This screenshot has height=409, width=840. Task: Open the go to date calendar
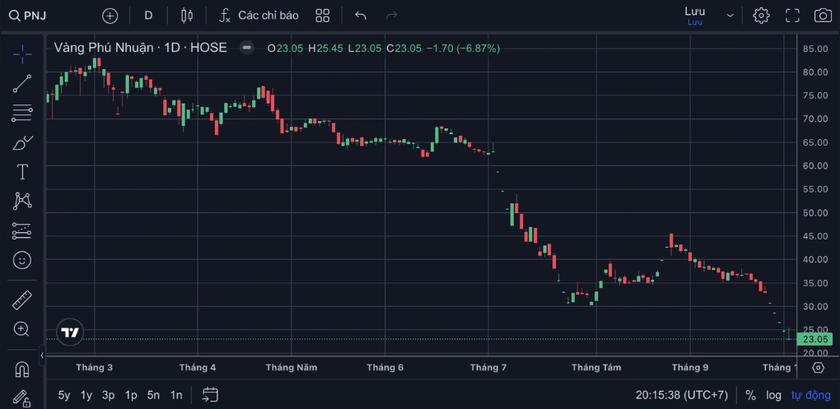tap(209, 396)
